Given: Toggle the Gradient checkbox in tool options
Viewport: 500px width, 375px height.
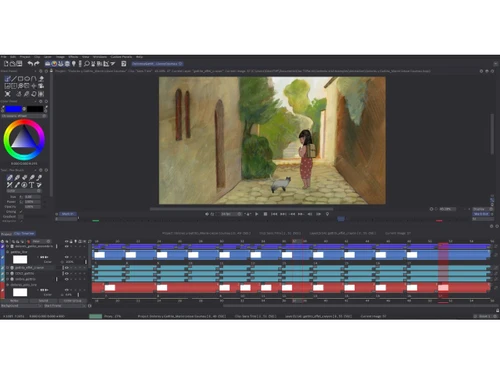Looking at the screenshot, I should point(21,216).
